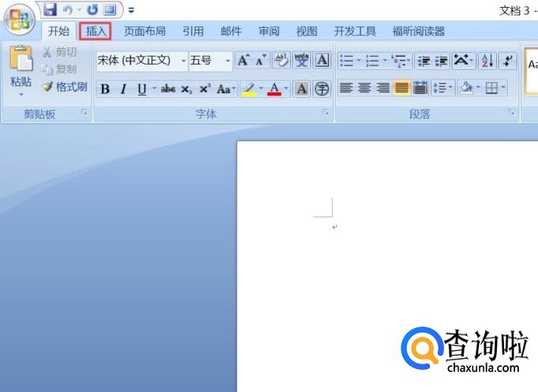Viewport: 538px width, 392px height.
Task: Switch to the 引用 (References) tab
Action: [x=192, y=32]
